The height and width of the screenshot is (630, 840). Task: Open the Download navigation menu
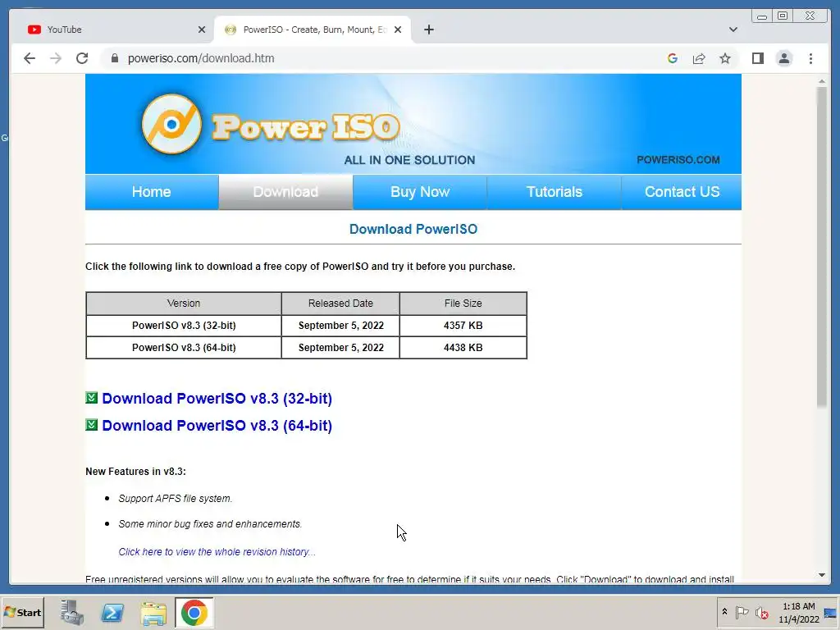285,192
